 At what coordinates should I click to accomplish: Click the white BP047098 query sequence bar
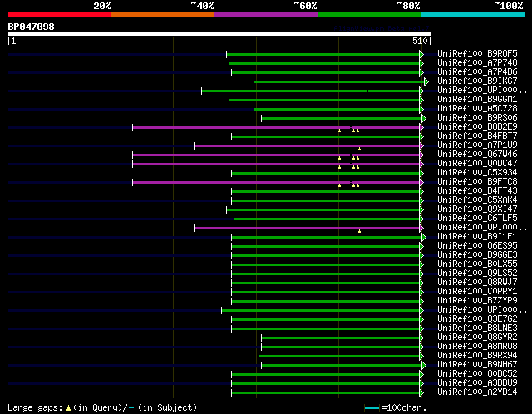[x=219, y=34]
